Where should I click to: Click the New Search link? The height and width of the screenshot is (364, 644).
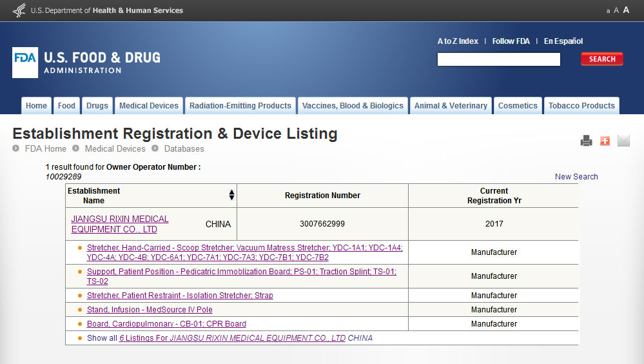576,176
